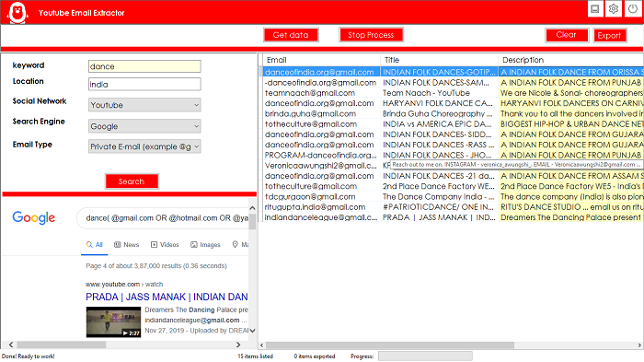Select description Dreamers The Dancing Palace present

(571, 217)
